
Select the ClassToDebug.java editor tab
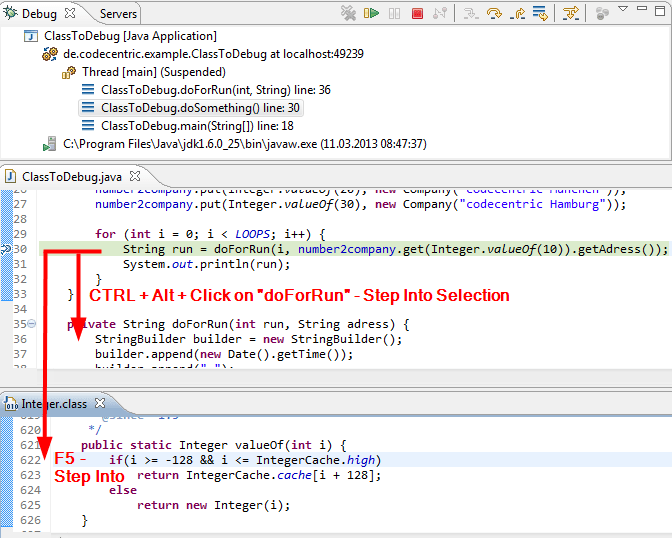coord(58,176)
